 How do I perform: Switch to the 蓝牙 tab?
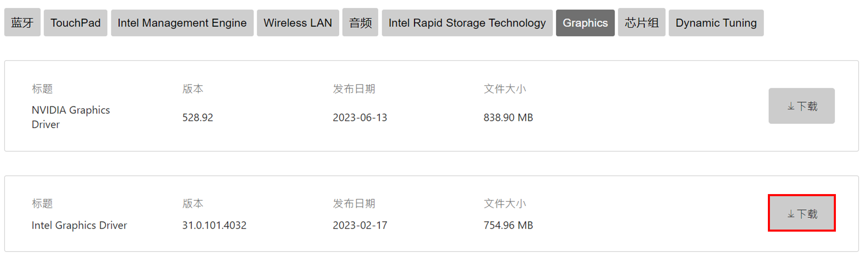[22, 23]
